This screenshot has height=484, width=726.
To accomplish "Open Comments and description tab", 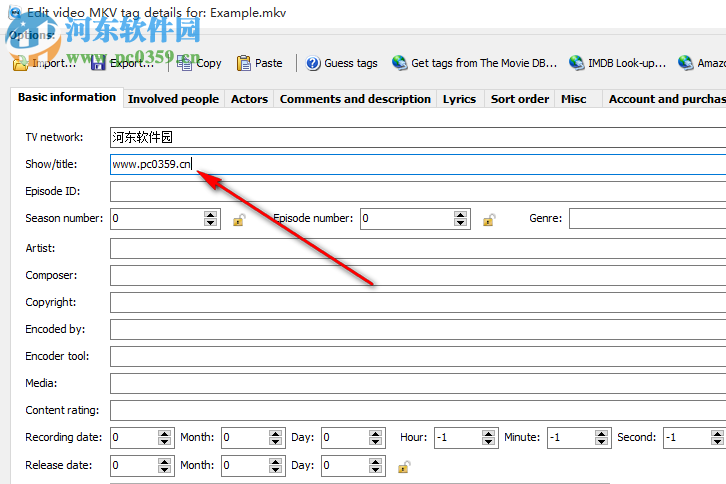I will point(355,99).
